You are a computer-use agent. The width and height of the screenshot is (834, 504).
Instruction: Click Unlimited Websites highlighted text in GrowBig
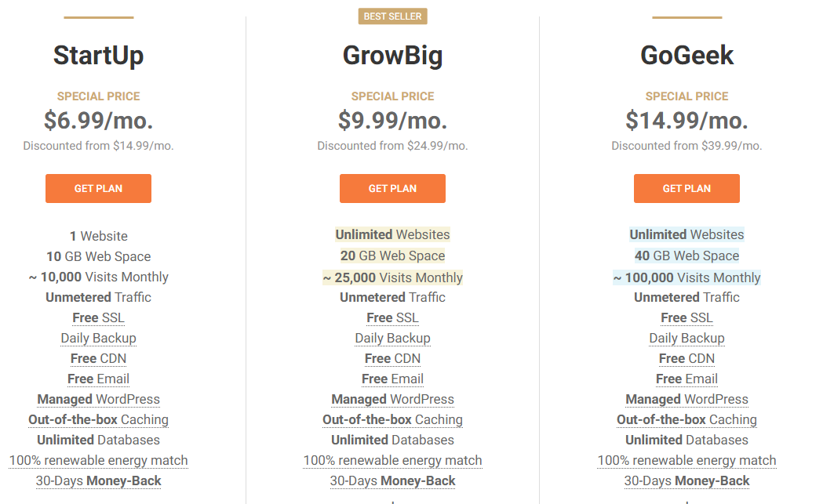pos(392,234)
